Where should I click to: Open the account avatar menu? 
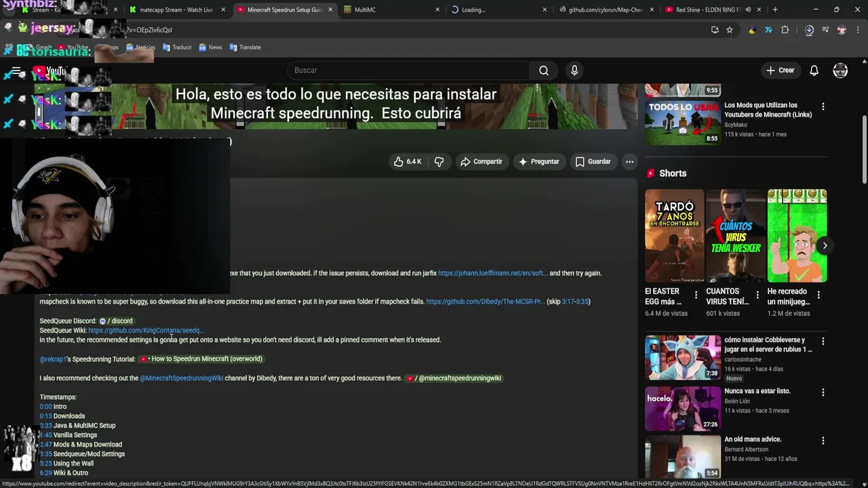point(840,70)
